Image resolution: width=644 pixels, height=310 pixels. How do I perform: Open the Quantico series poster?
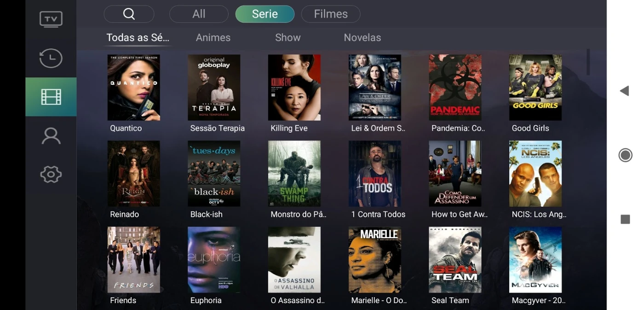pyautogui.click(x=133, y=88)
